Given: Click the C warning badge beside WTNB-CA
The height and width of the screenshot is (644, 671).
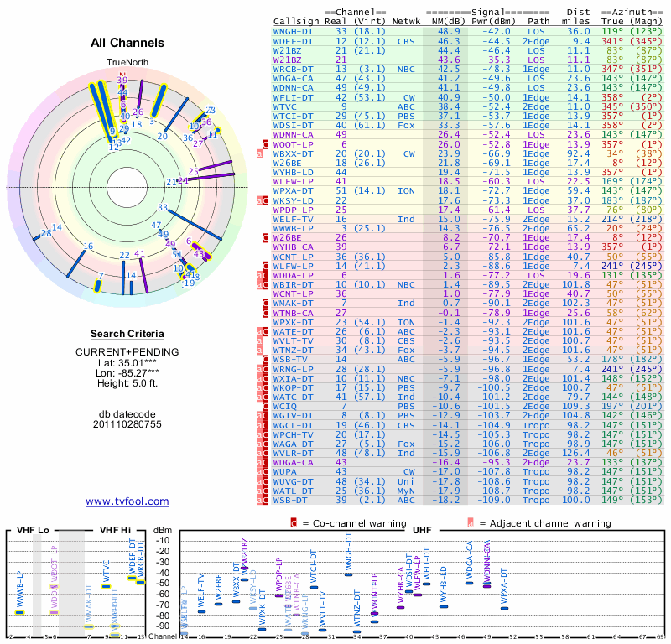Looking at the screenshot, I should [x=265, y=313].
